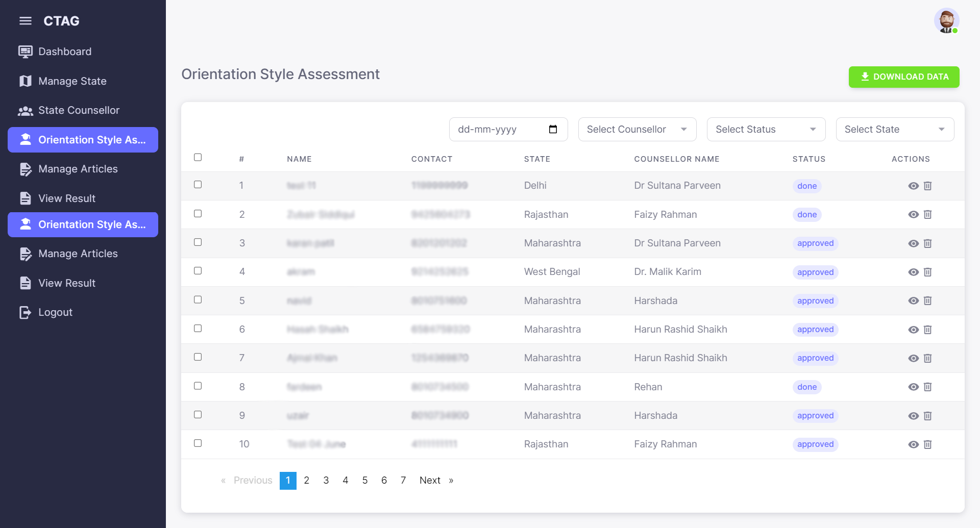Delete row 3 entry
Screen dimensions: 980x528
click(x=928, y=244)
